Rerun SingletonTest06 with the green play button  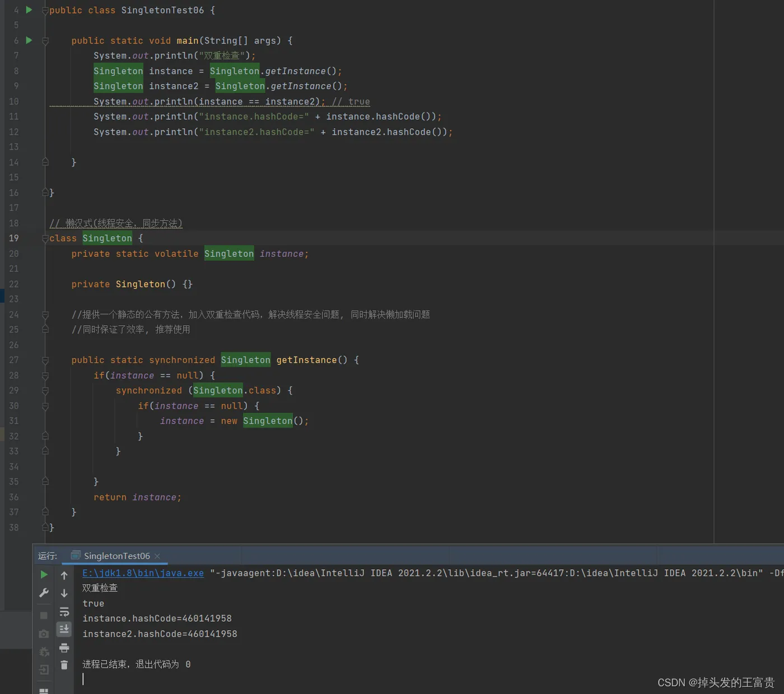[x=44, y=575]
